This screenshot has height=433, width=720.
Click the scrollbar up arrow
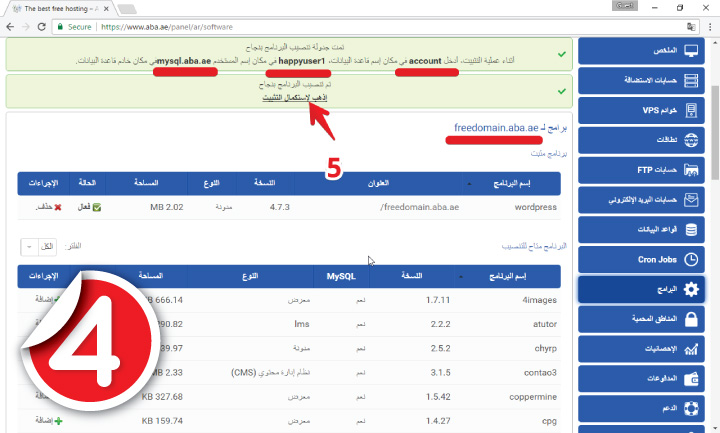click(715, 43)
